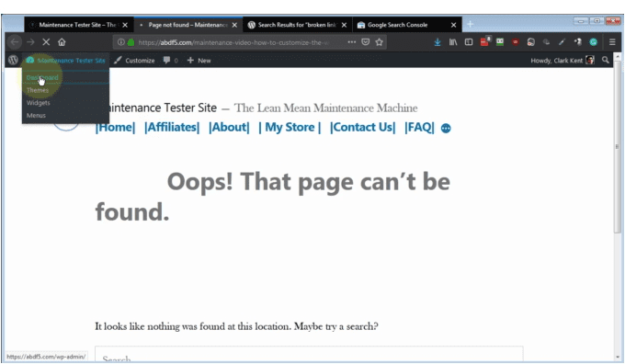Open comments bubble icon in admin bar
Viewport: 625px width, 364px height.
pyautogui.click(x=166, y=60)
